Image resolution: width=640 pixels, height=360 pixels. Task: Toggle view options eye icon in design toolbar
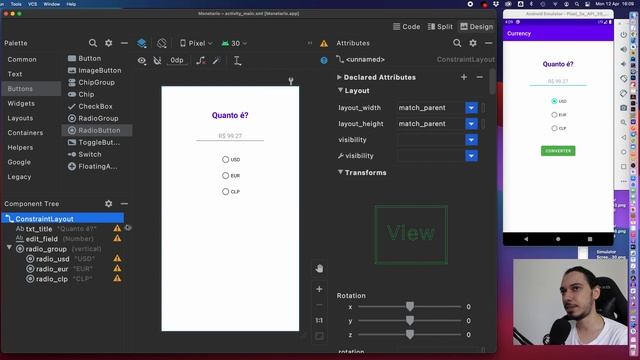142,60
